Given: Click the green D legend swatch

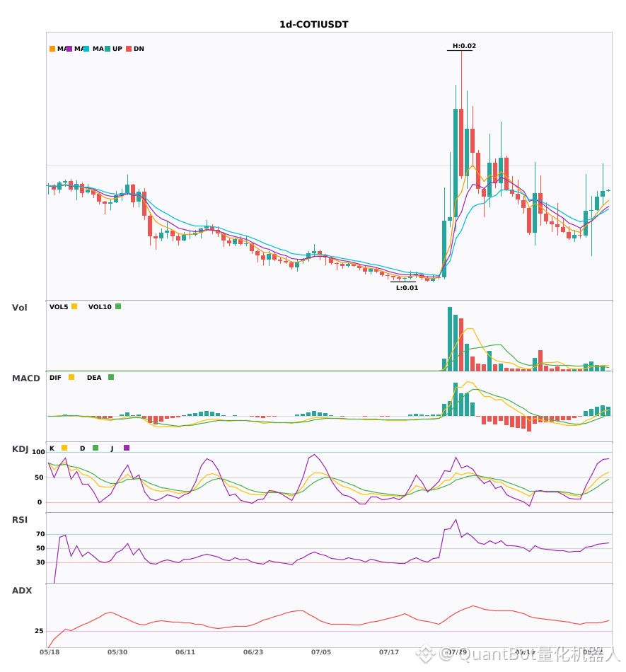Looking at the screenshot, I should [95, 448].
